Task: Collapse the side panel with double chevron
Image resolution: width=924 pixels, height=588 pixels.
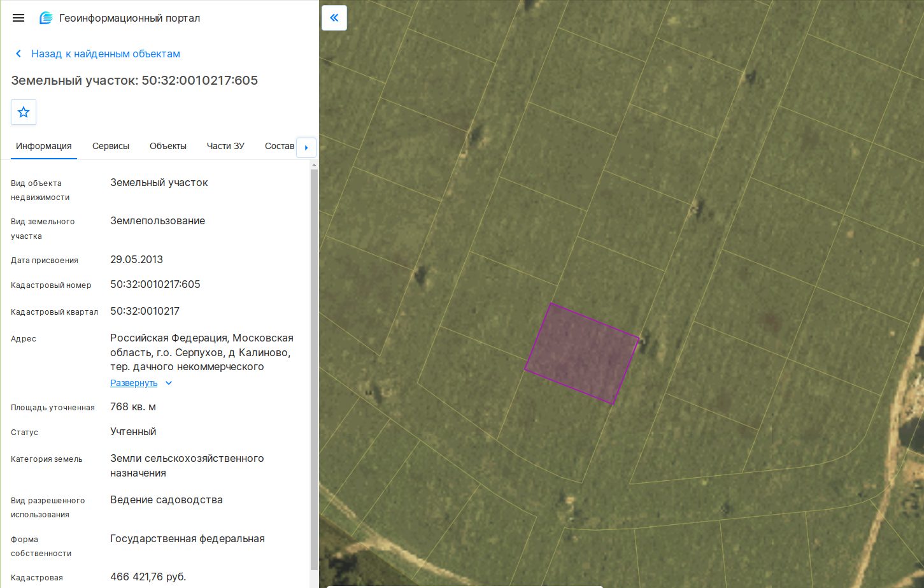Action: 334,18
